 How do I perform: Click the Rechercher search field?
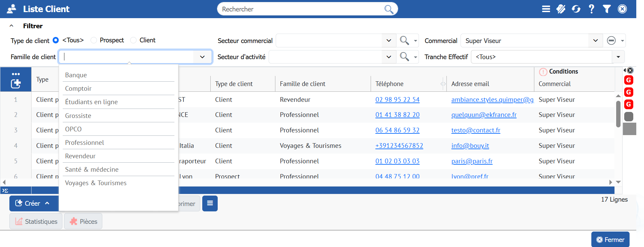point(302,9)
